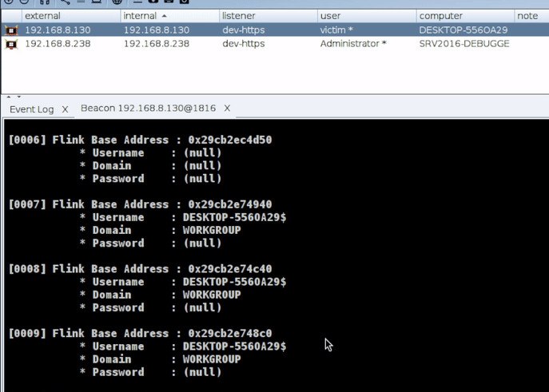The image size is (549, 392).
Task: Select beacon icon for 192.168.8.130 row
Action: coord(11,30)
